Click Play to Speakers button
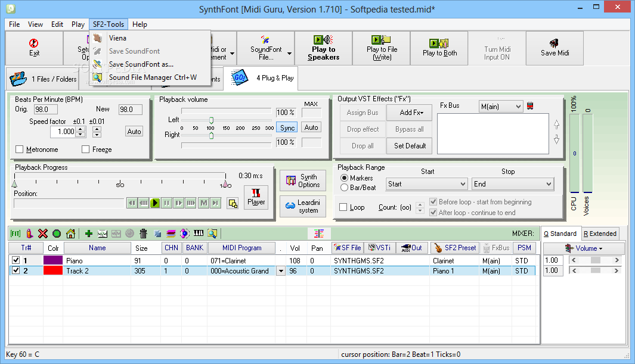The image size is (635, 364). click(323, 48)
